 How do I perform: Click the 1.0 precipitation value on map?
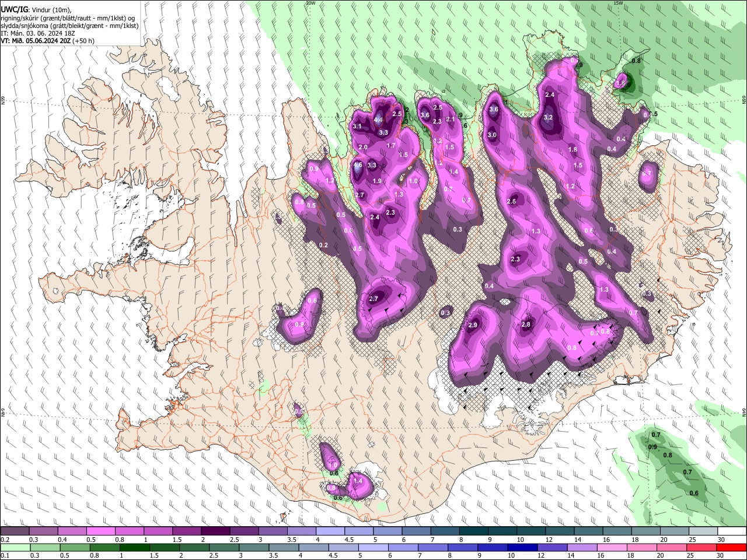coord(414,181)
